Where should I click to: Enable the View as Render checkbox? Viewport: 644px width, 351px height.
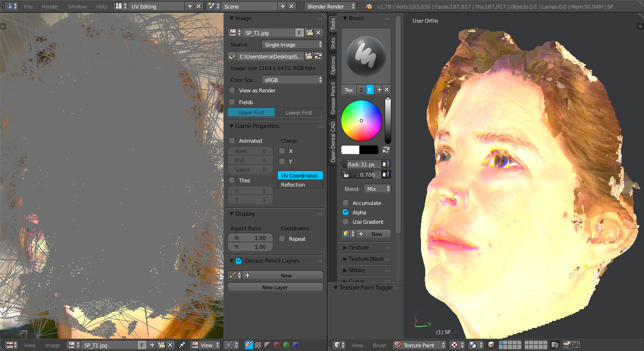[x=232, y=90]
